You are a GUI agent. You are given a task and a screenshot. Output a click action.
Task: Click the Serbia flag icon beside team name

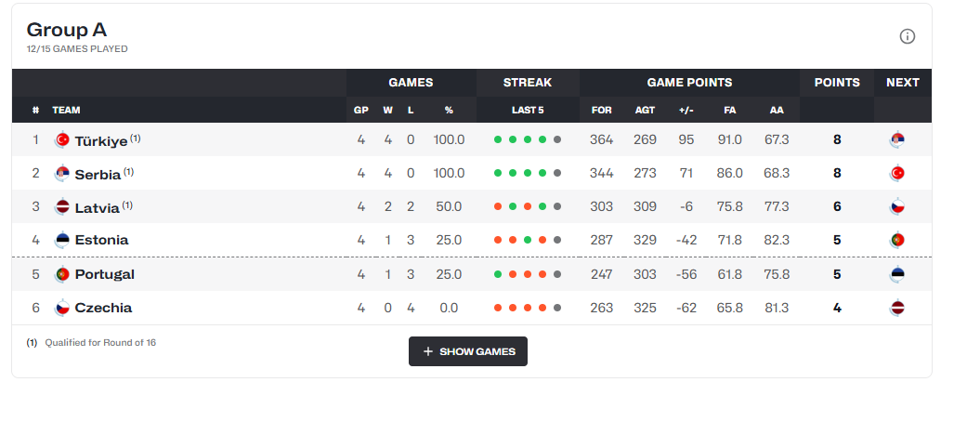coord(62,174)
